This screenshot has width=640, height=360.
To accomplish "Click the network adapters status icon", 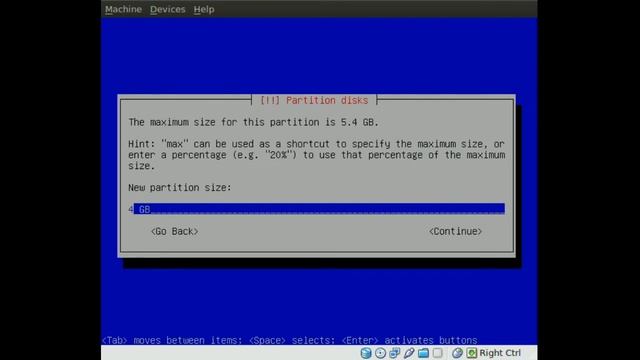I will tap(394, 353).
